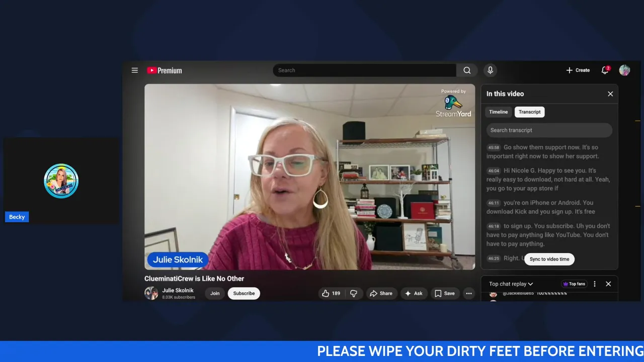644x362 pixels.
Task: Click the magnifier search button
Action: tap(467, 70)
